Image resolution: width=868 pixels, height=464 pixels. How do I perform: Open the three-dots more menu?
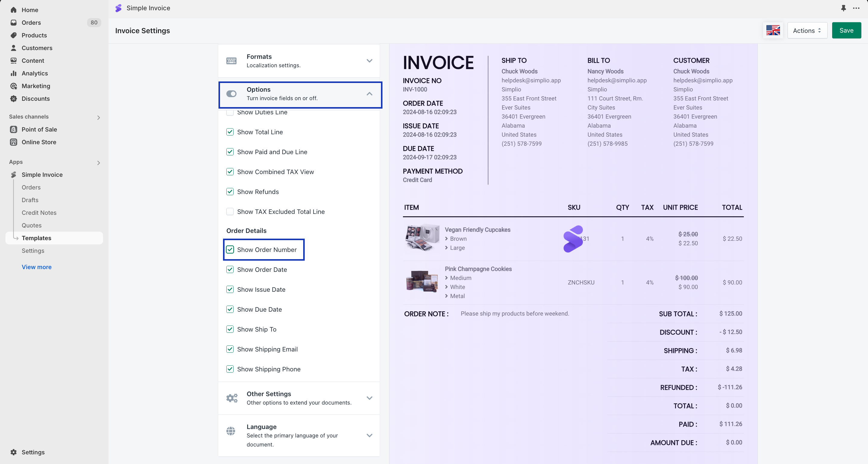click(856, 8)
